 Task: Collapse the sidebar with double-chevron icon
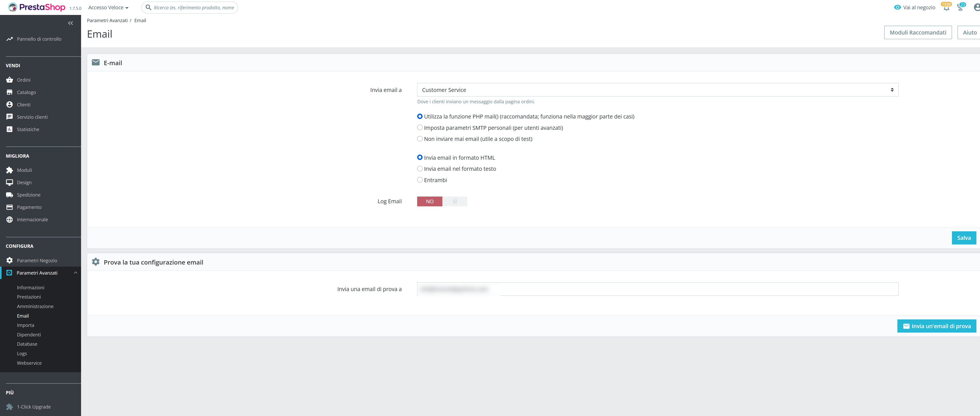pyautogui.click(x=70, y=23)
